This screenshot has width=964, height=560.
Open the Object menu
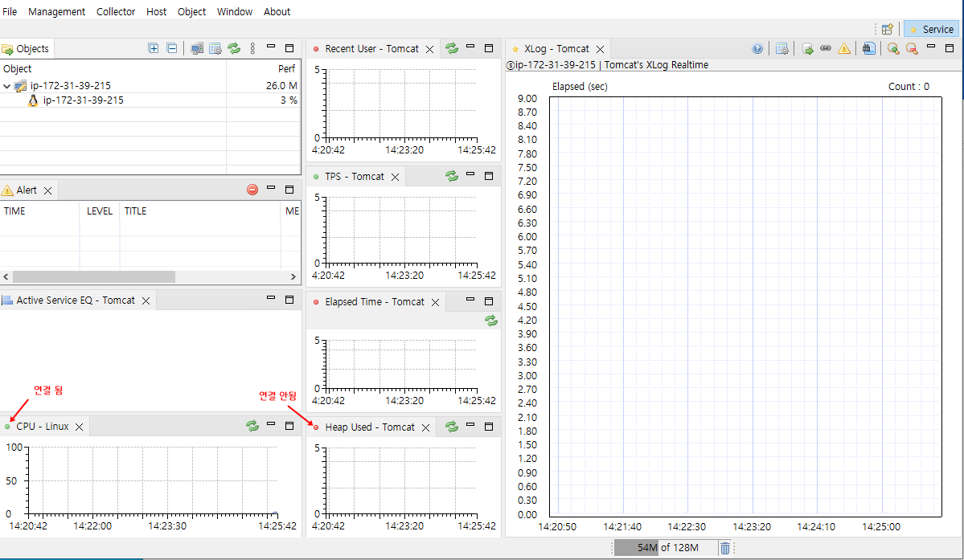pos(192,11)
